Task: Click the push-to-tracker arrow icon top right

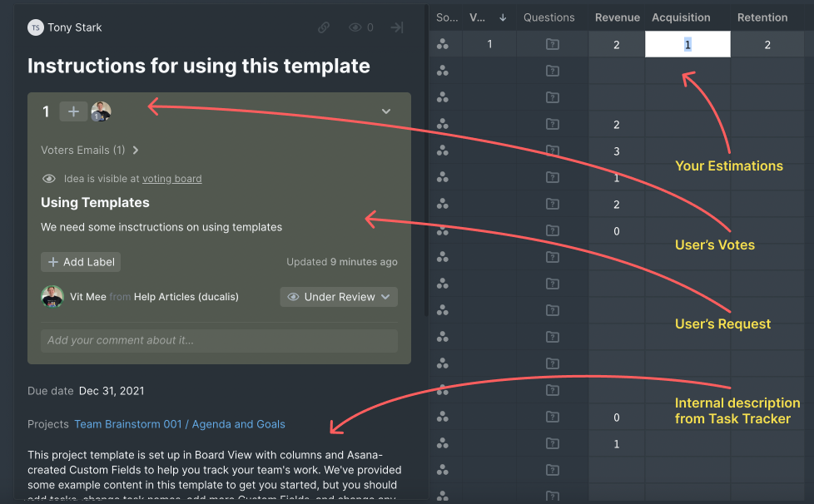Action: (396, 27)
